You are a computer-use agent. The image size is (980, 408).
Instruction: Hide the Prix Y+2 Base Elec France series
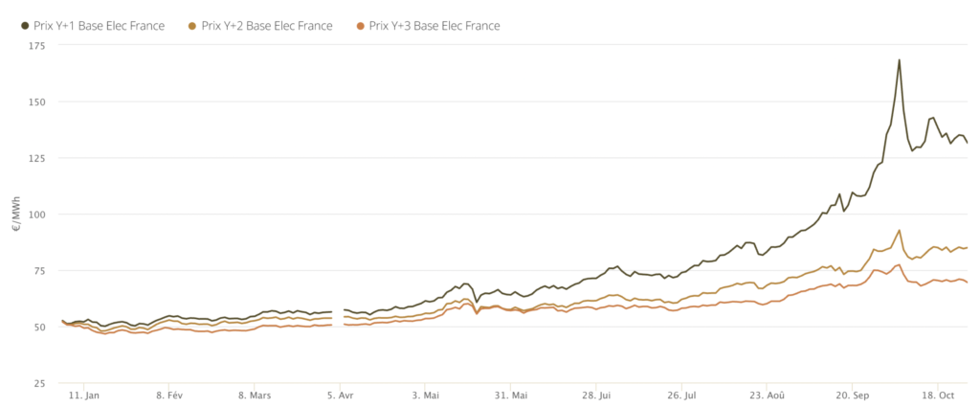click(267, 26)
